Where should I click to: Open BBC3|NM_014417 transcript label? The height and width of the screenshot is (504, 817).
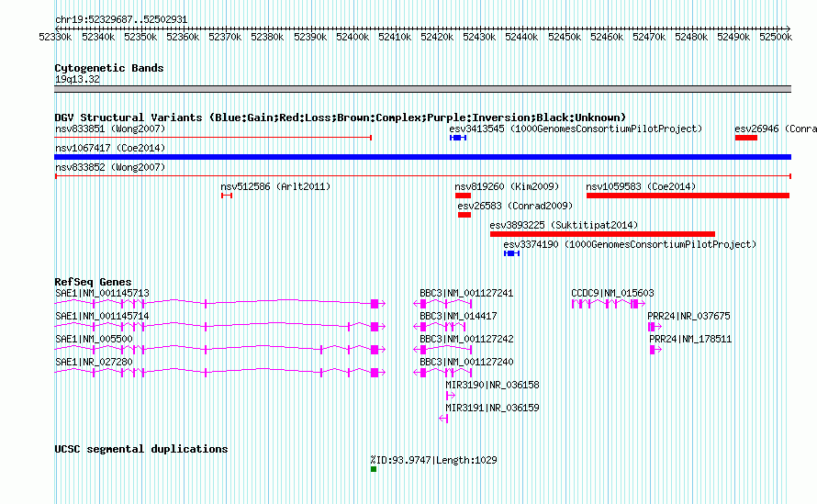pos(458,316)
